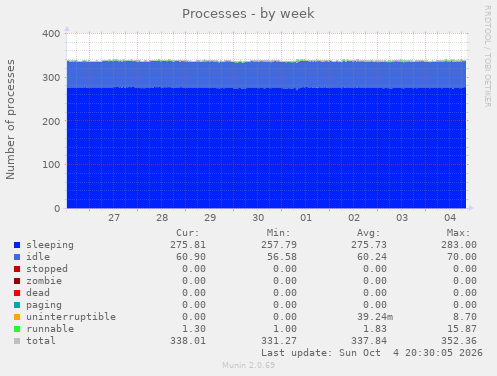Click the 'Cur:' column header
The image size is (497, 376).
point(188,233)
